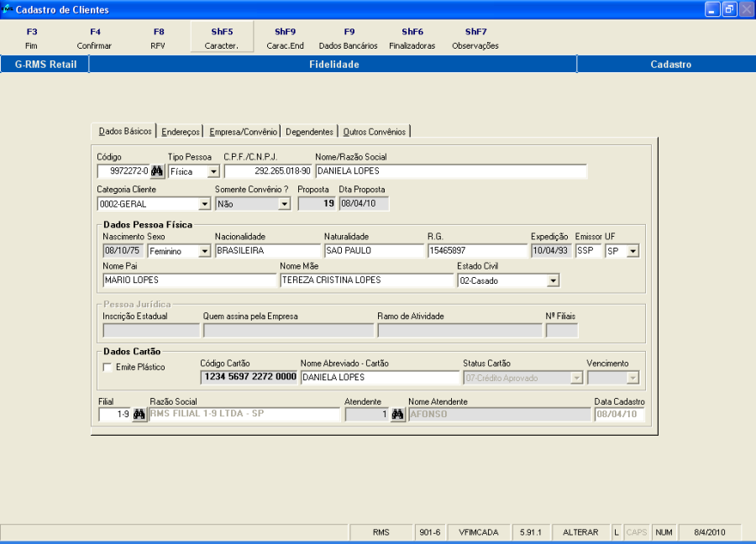Enable the Emite Plástico checkbox
756x544 pixels.
click(108, 367)
